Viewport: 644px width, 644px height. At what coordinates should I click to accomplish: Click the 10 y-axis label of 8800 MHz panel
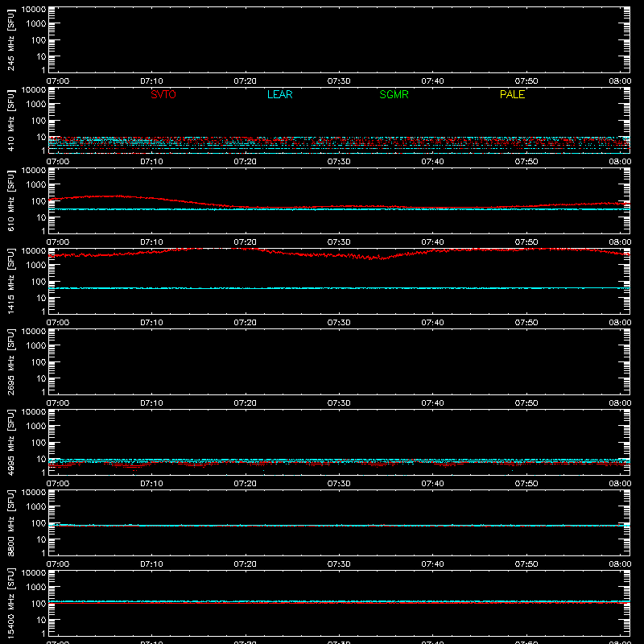41,539
